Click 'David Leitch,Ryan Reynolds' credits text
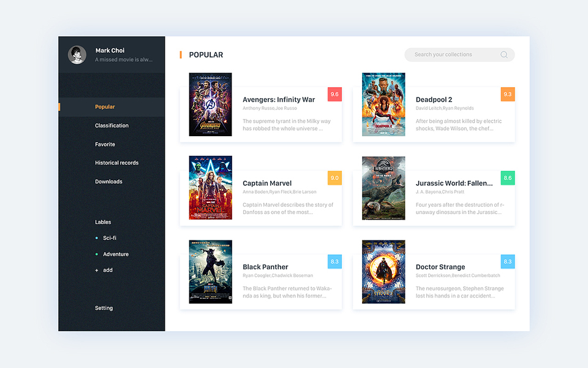The height and width of the screenshot is (368, 588). click(x=445, y=109)
